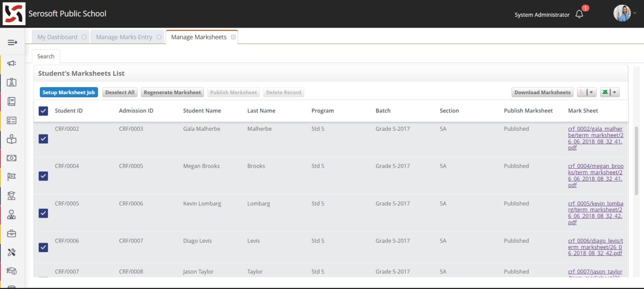The height and width of the screenshot is (289, 644).
Task: Open the megaphone announcements sidebar icon
Action: [12, 63]
